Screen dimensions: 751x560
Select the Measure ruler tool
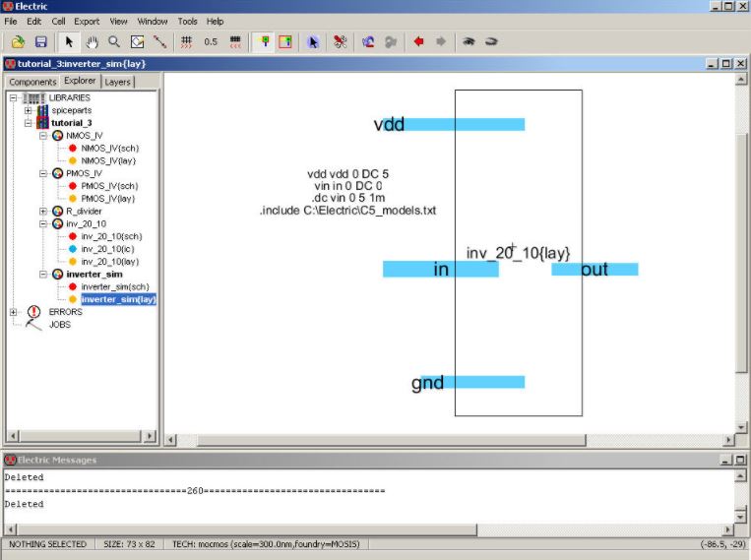(x=159, y=41)
